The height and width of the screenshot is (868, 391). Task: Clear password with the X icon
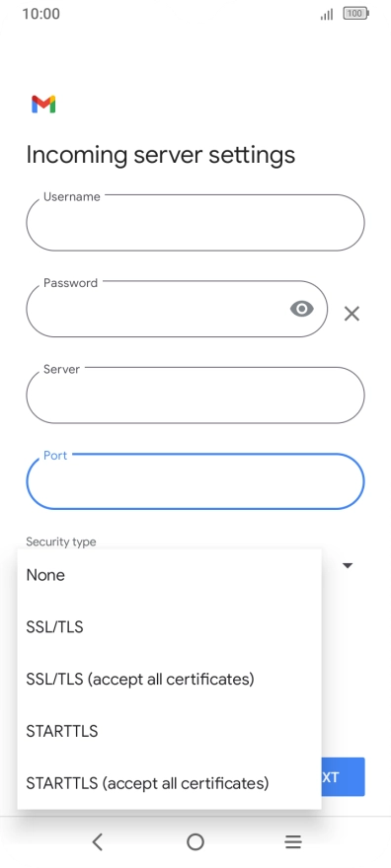click(x=352, y=314)
